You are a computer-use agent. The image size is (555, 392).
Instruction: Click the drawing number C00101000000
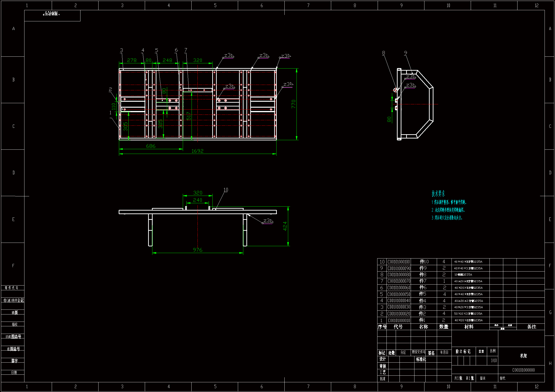[x=523, y=370]
